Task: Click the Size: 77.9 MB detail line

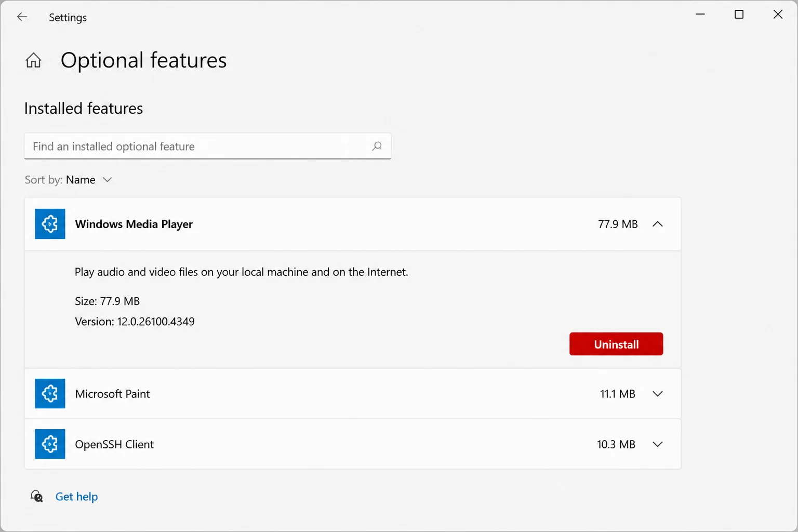Action: click(107, 301)
